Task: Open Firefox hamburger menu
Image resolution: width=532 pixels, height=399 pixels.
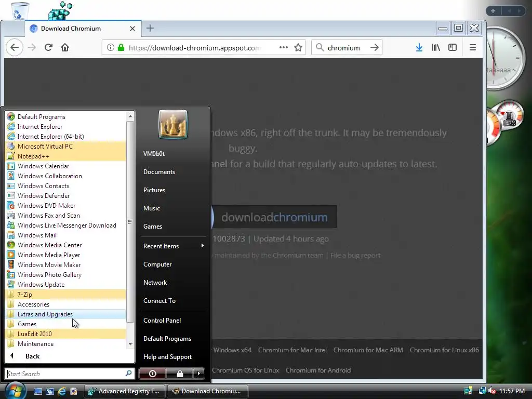Action: pos(473,47)
